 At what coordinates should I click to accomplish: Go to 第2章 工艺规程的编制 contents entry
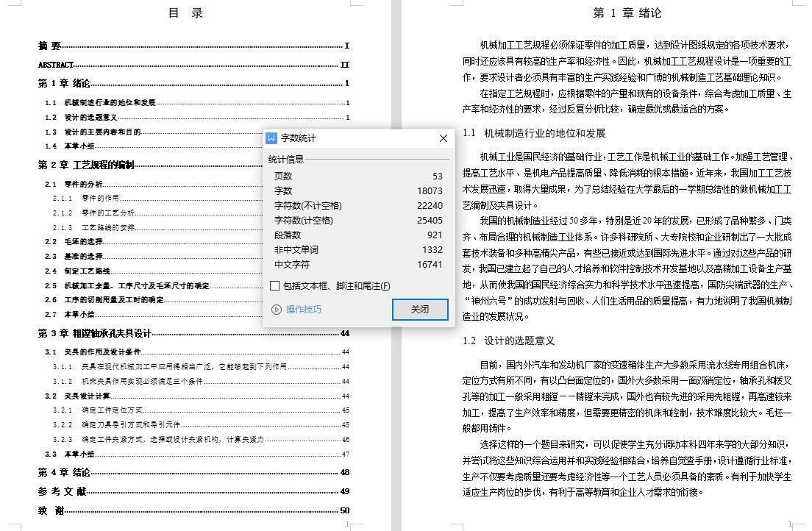86,165
